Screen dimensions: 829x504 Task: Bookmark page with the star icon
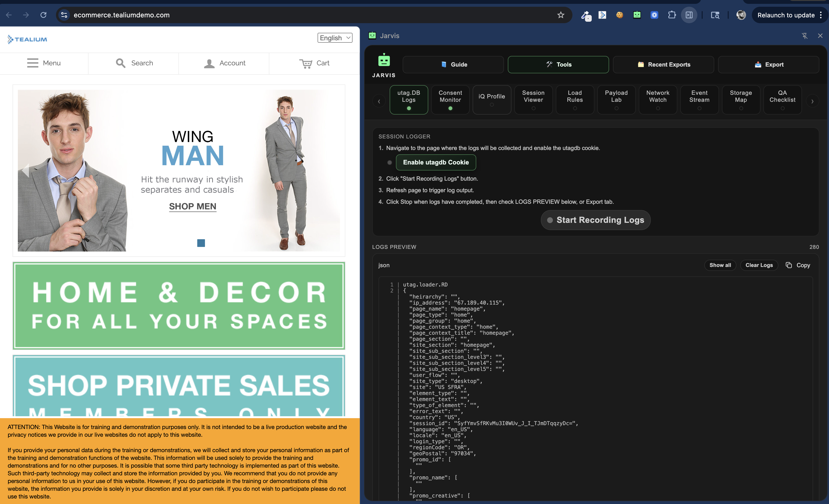561,15
